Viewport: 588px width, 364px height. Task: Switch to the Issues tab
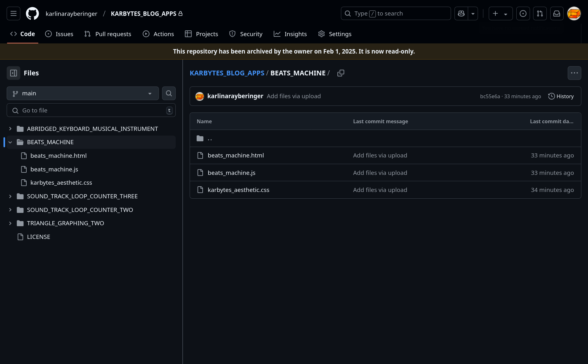point(59,34)
